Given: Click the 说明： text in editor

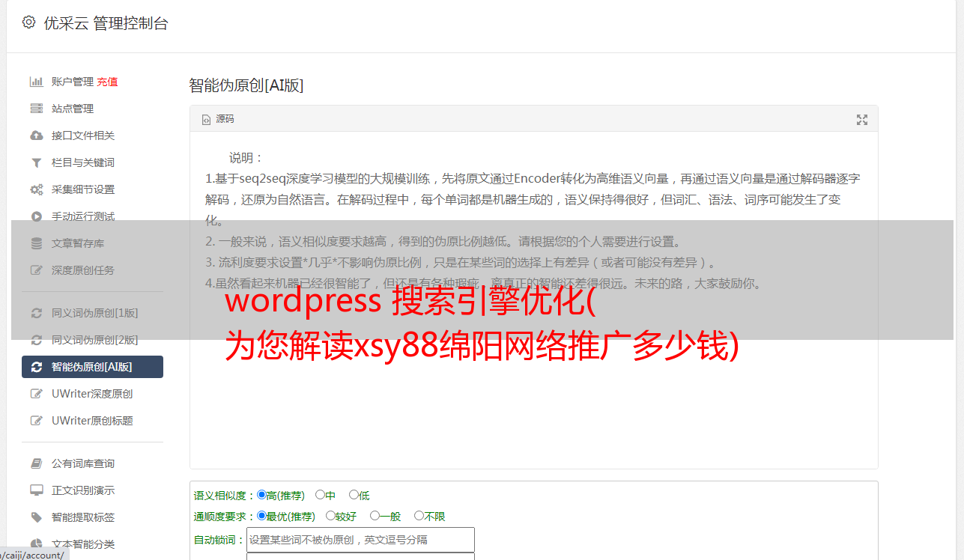Looking at the screenshot, I should click(246, 158).
